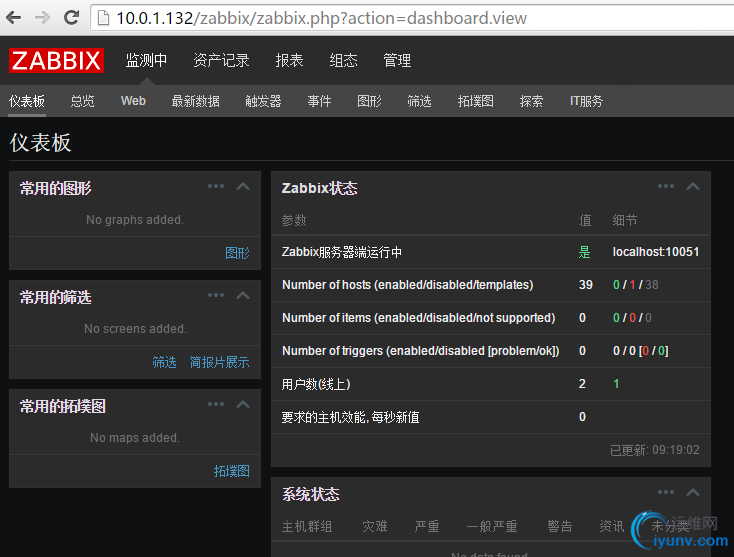Click the page icon in address bar

[103, 18]
